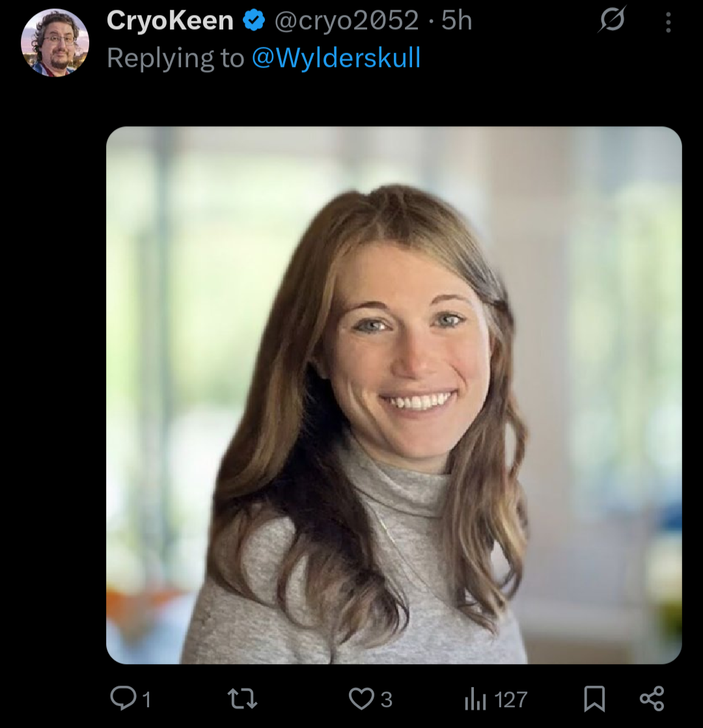
Task: Click the reply count of 1
Action: coord(146,700)
